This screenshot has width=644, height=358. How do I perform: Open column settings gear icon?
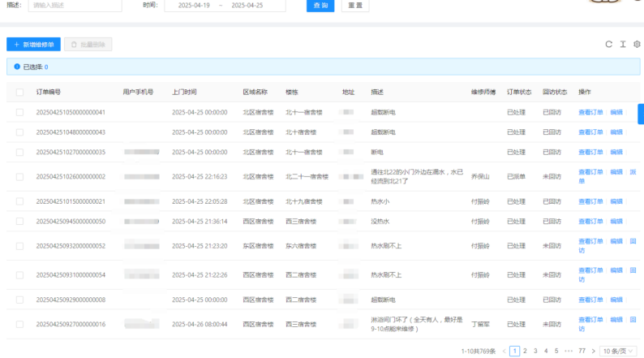coord(637,44)
